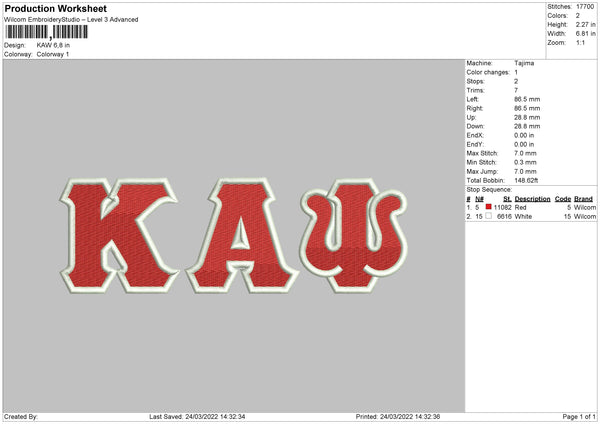Click the Stops value

point(516,81)
